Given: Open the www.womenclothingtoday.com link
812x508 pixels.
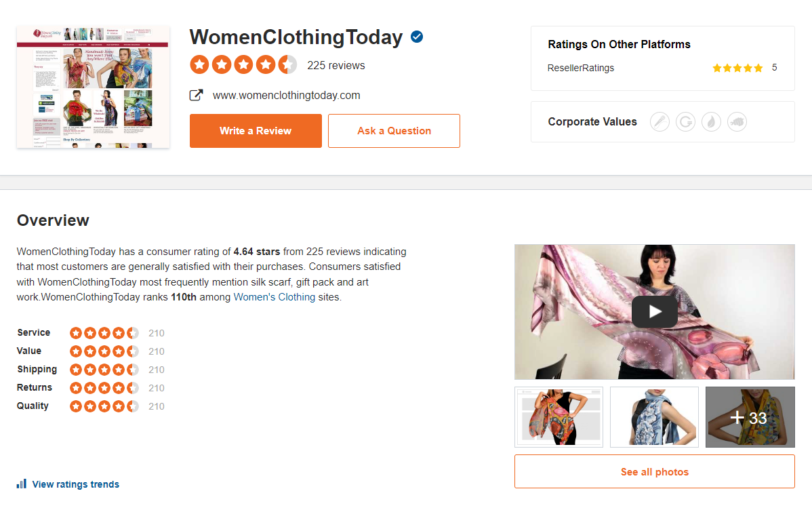Looking at the screenshot, I should (x=286, y=96).
